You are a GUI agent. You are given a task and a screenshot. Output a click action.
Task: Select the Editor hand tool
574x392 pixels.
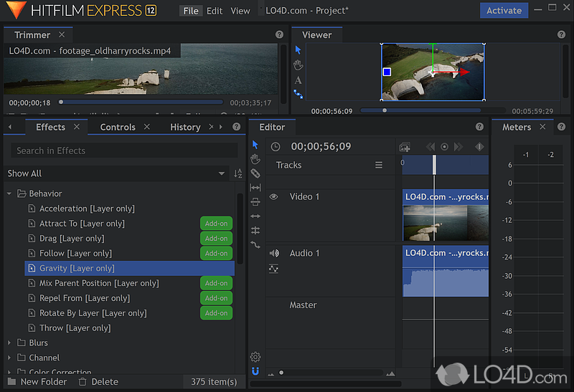pos(255,159)
